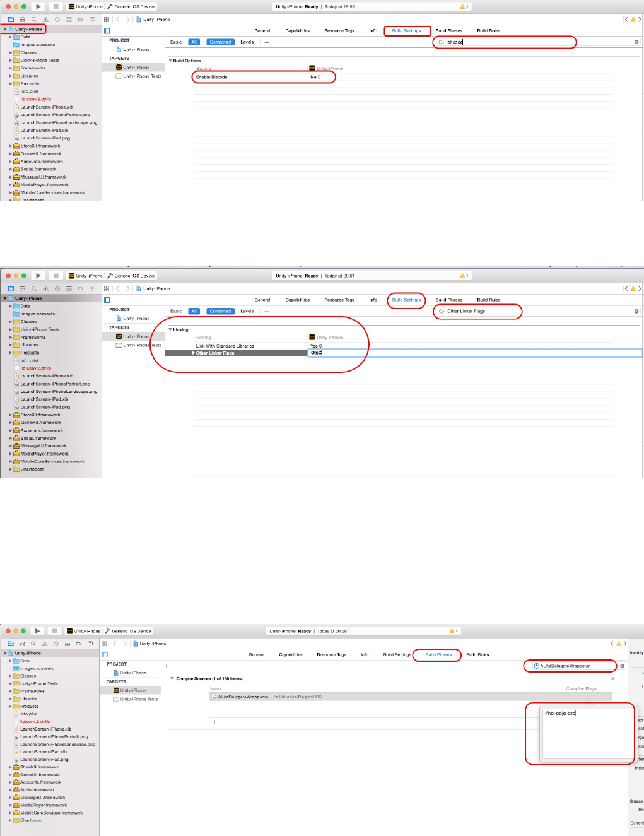Clear the bitcode search field
The width and height of the screenshot is (644, 836).
tap(636, 42)
